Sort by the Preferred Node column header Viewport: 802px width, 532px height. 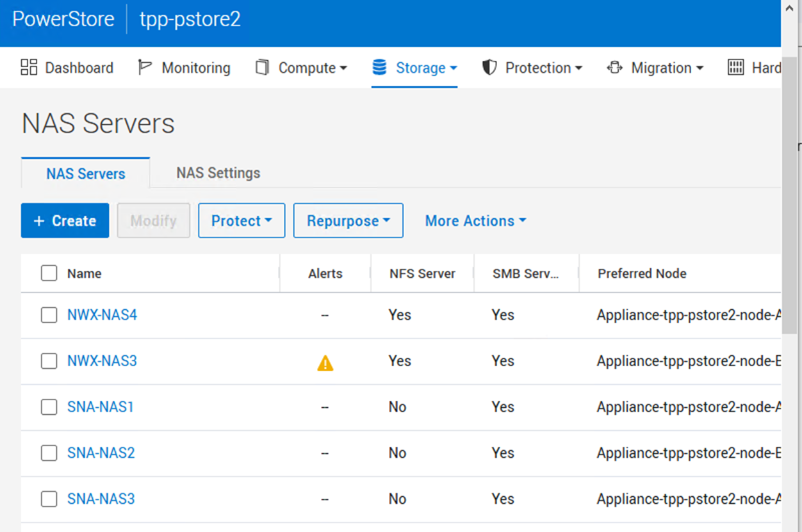642,273
